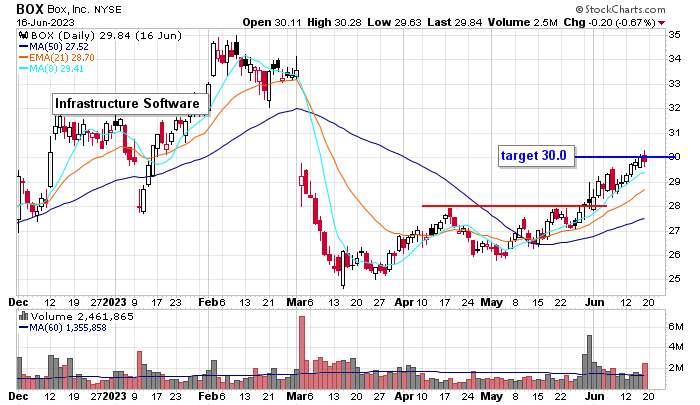700x405 pixels.
Task: Click the MA(60) 1,355,858 legend entry
Action: tap(63, 328)
